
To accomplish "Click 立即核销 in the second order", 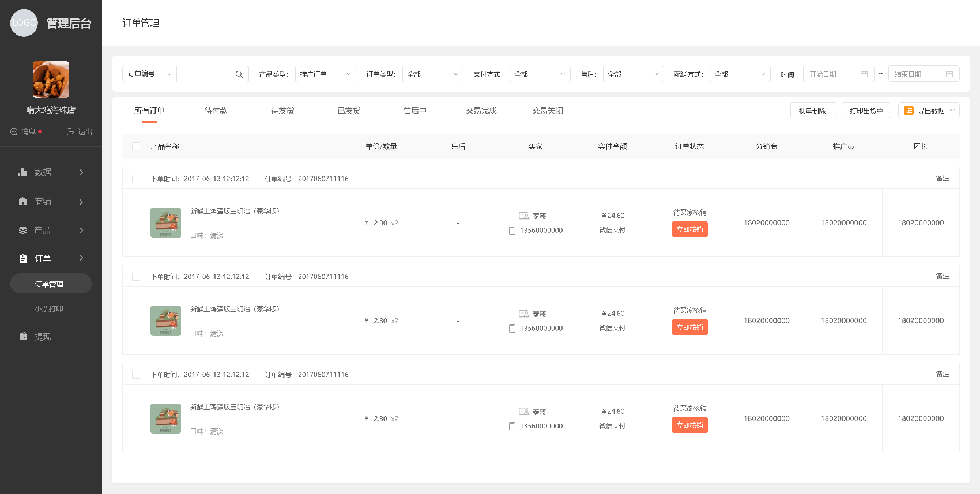I will pos(689,327).
